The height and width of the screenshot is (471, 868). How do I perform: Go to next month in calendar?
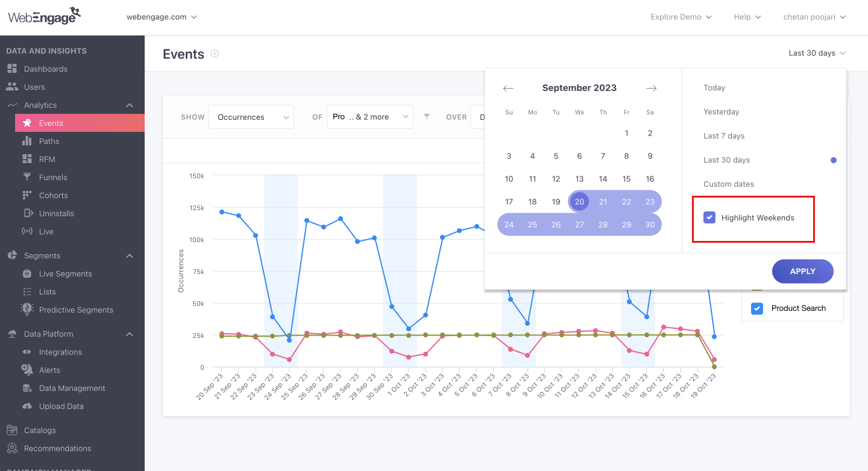(x=651, y=88)
